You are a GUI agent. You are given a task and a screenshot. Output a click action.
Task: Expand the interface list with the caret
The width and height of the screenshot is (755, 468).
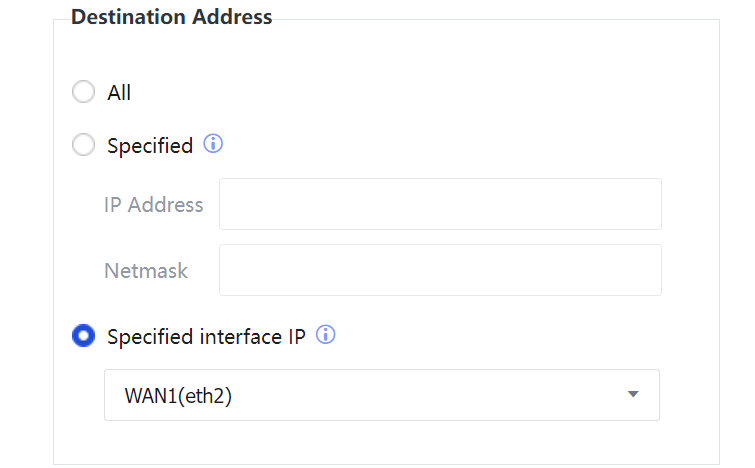(632, 395)
